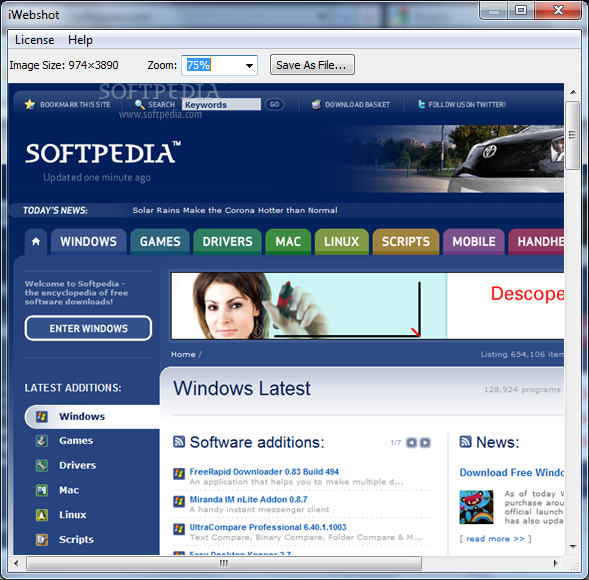
Task: Click the Search magnifier icon
Action: tap(140, 104)
